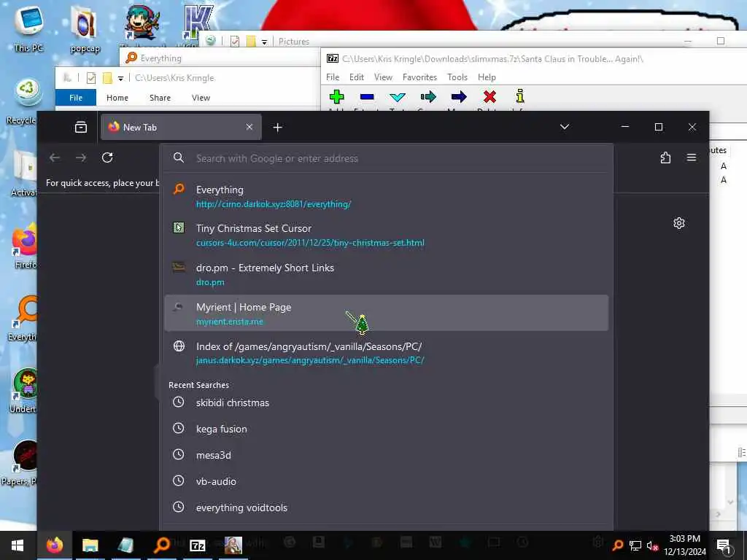Open 7-Zip File menu
This screenshot has height=560, width=747.
click(333, 77)
